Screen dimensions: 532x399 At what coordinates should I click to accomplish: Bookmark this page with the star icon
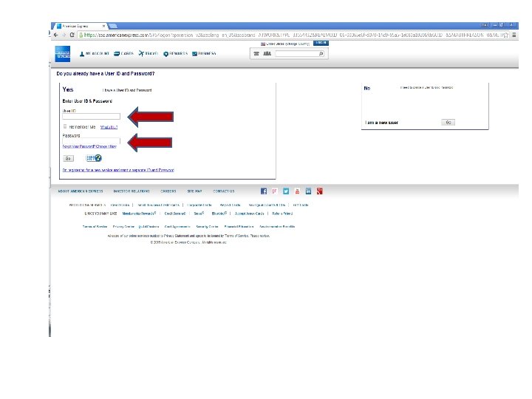[506, 35]
